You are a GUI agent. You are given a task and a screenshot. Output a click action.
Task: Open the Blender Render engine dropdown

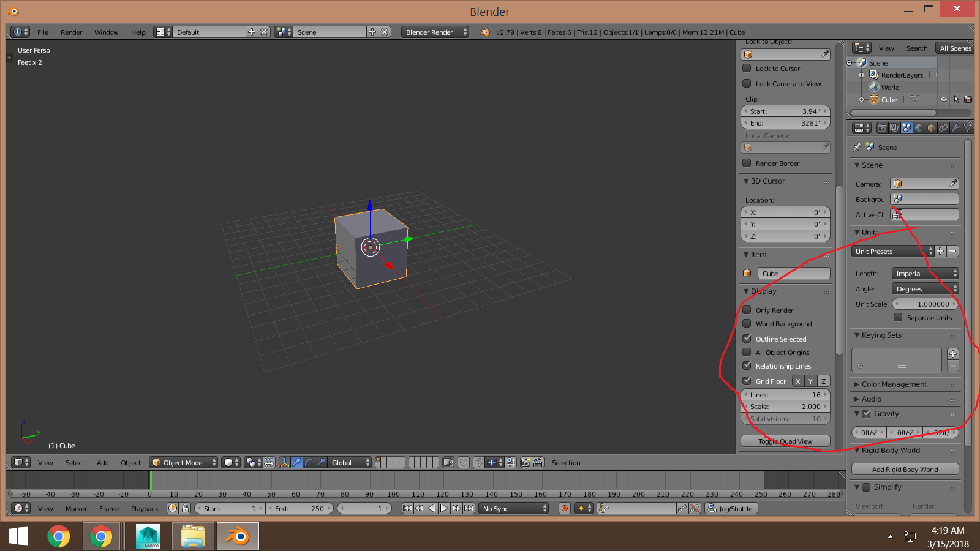[x=435, y=32]
